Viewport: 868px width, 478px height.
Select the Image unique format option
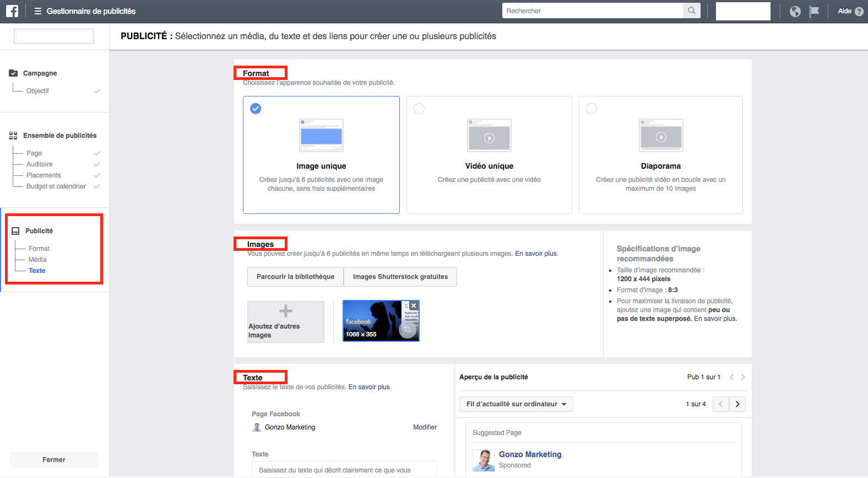[256, 109]
